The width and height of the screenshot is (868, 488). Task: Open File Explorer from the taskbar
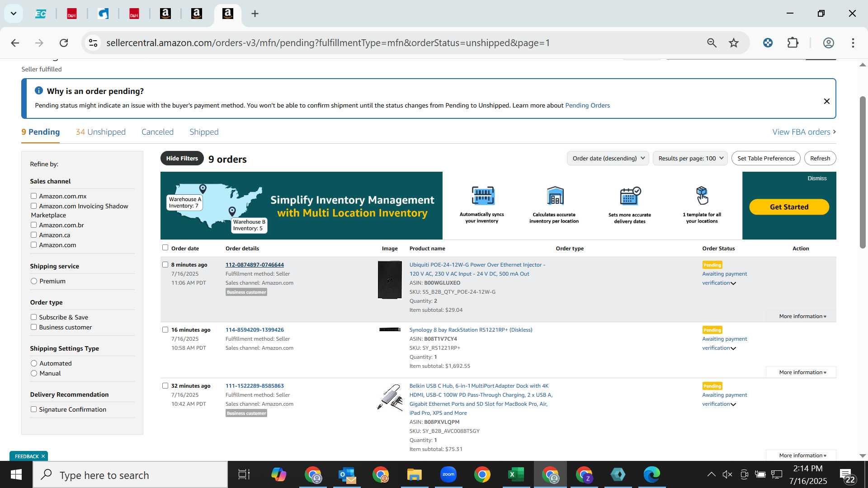pyautogui.click(x=414, y=475)
